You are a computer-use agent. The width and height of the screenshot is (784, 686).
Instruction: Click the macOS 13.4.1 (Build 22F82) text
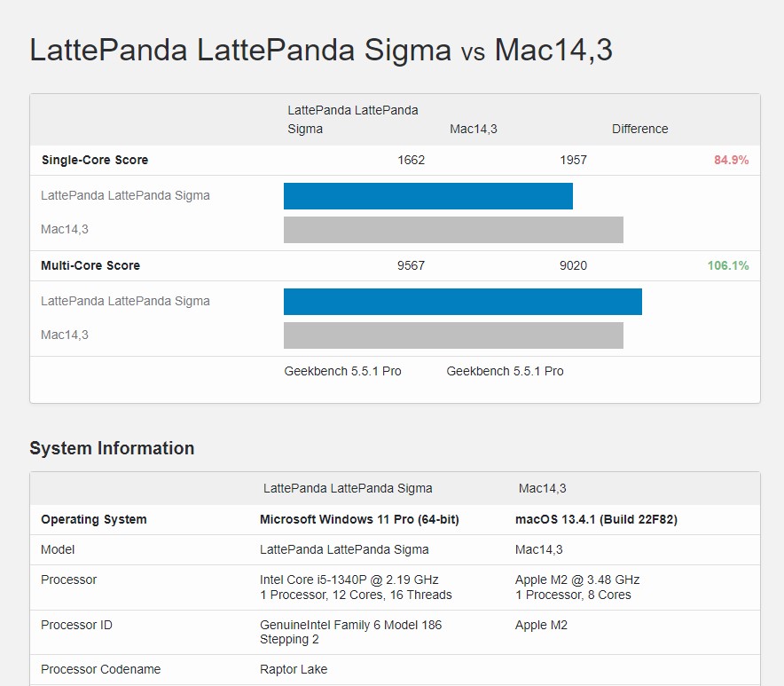click(596, 519)
